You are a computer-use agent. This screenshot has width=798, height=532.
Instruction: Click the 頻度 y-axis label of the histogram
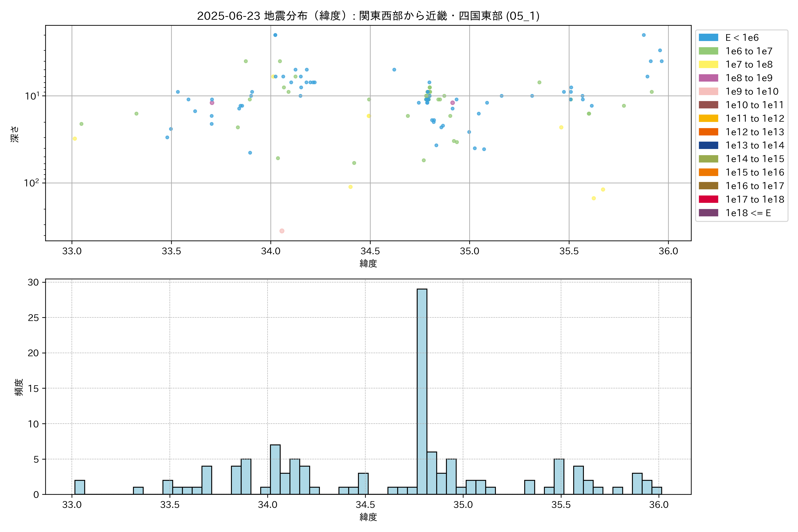pyautogui.click(x=19, y=387)
